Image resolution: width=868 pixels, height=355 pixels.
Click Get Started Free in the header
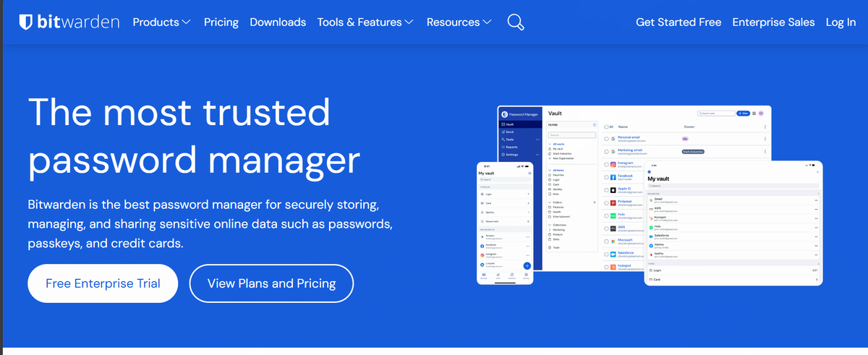pyautogui.click(x=678, y=22)
